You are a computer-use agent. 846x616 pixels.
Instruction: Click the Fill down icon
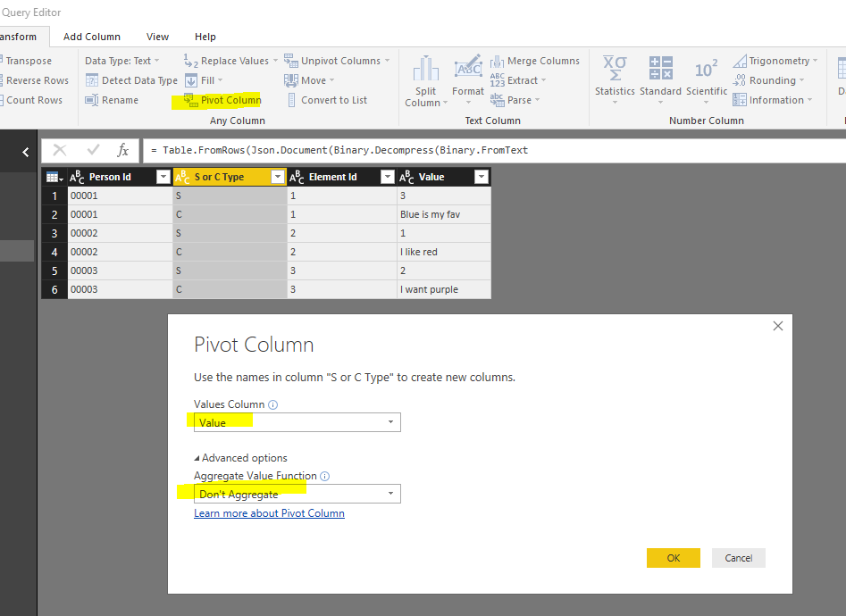pos(191,80)
